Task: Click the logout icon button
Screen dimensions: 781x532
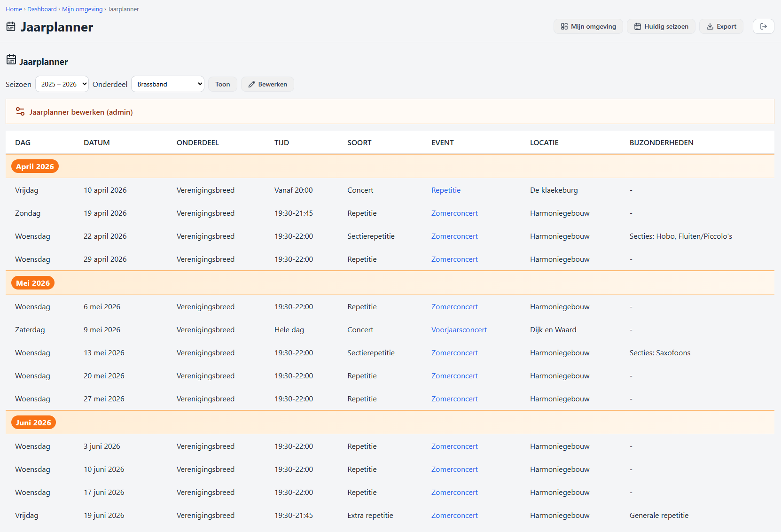Action: pos(764,26)
